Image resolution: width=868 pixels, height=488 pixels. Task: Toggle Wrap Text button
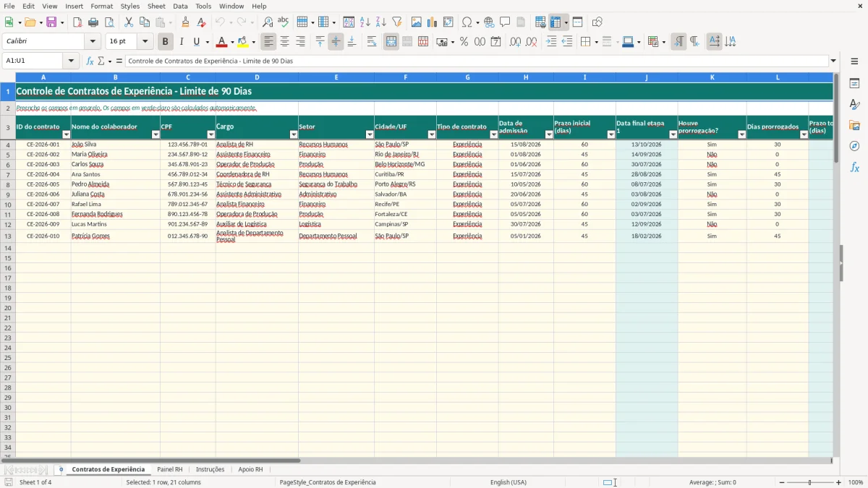click(x=372, y=42)
